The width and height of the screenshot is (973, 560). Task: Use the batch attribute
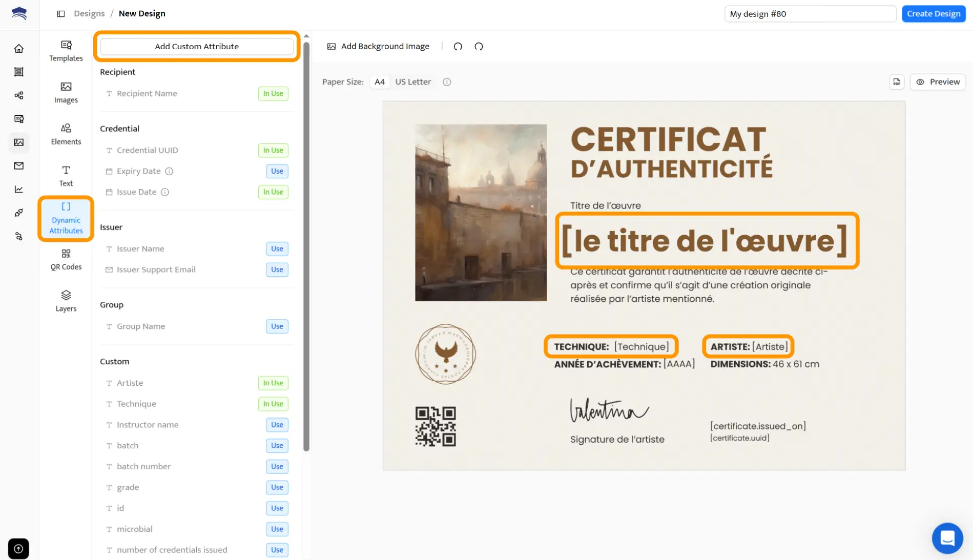[x=277, y=446]
